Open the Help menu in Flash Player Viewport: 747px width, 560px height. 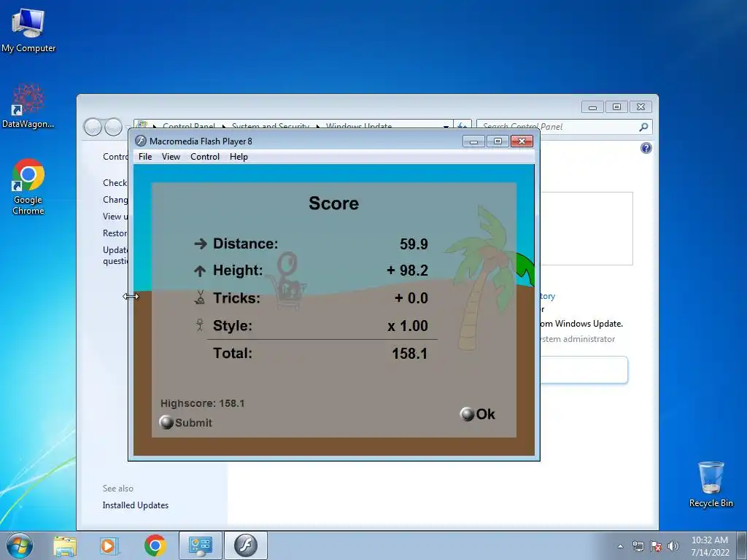tap(239, 157)
